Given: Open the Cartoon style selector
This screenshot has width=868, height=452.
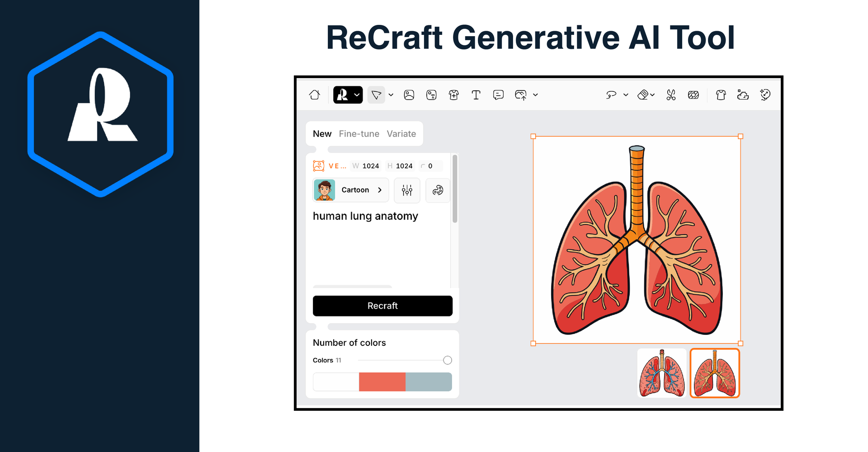Looking at the screenshot, I should click(x=350, y=190).
